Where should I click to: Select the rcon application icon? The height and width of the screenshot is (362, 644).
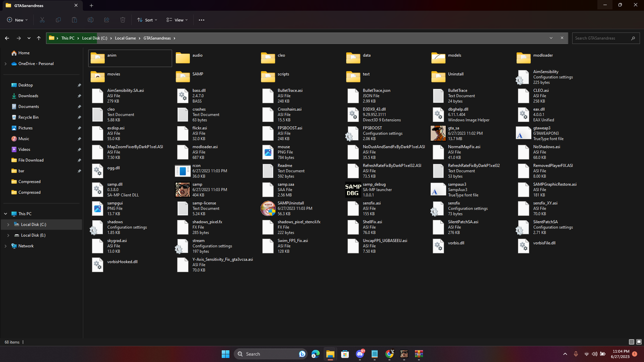(182, 171)
